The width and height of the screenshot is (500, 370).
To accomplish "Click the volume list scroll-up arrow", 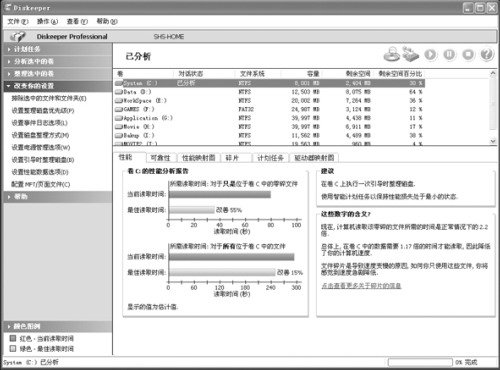I will point(493,73).
